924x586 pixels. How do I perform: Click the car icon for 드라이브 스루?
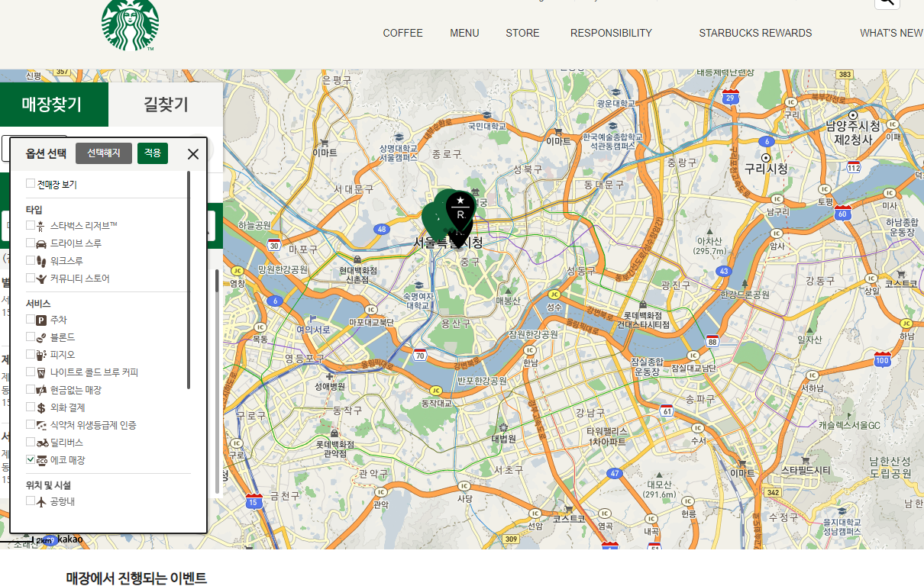tap(41, 243)
